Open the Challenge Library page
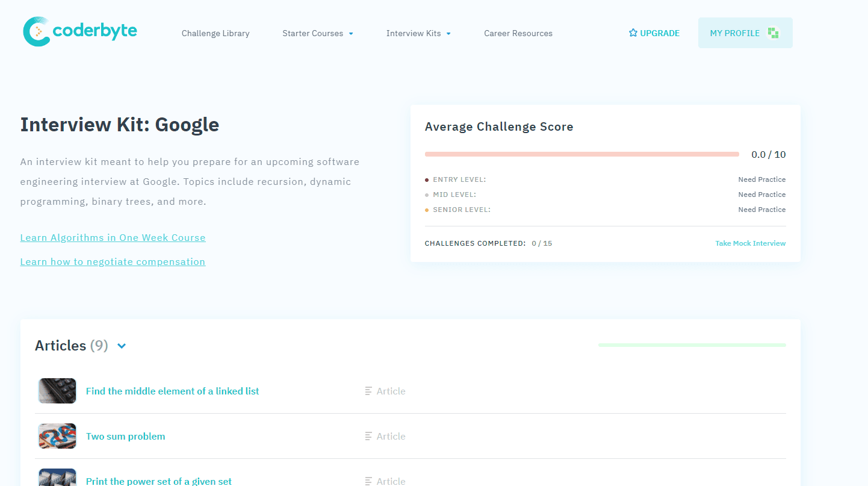The image size is (868, 486). [215, 33]
